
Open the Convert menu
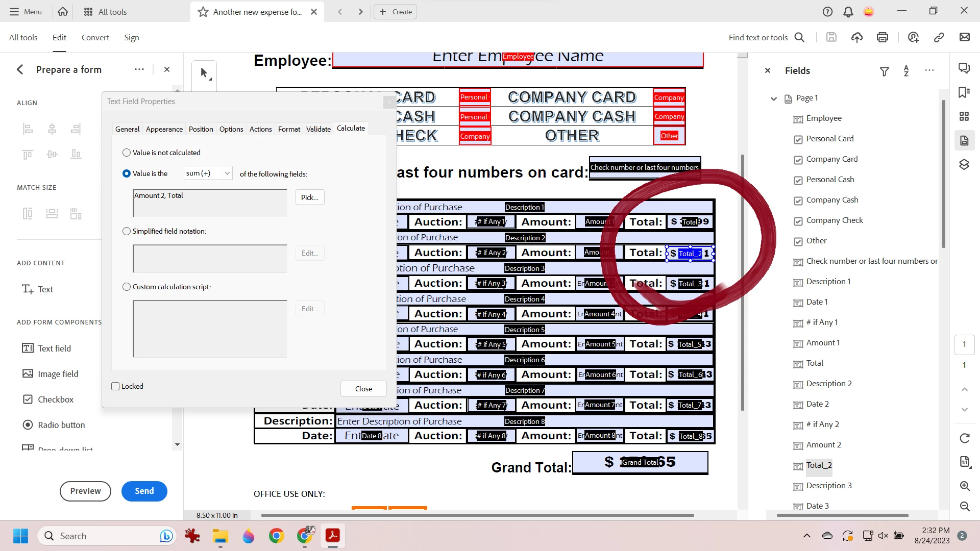coord(95,38)
